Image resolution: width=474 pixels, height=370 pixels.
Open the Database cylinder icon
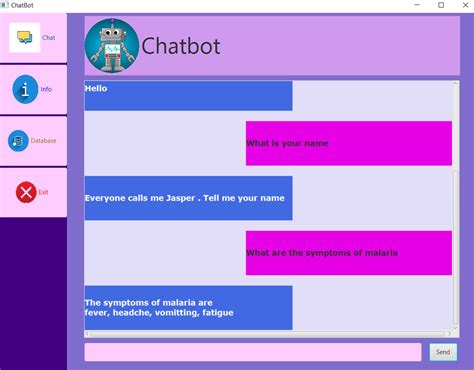(x=18, y=141)
